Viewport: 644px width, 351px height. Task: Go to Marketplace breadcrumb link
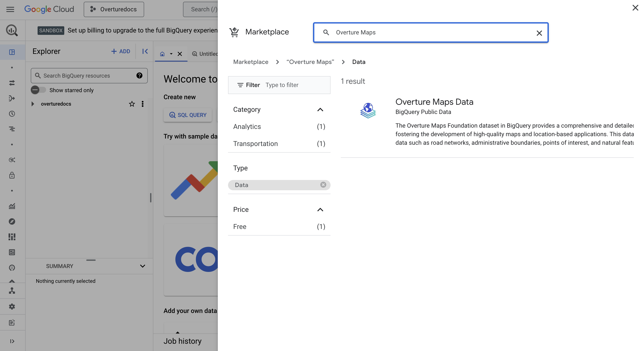coord(251,62)
